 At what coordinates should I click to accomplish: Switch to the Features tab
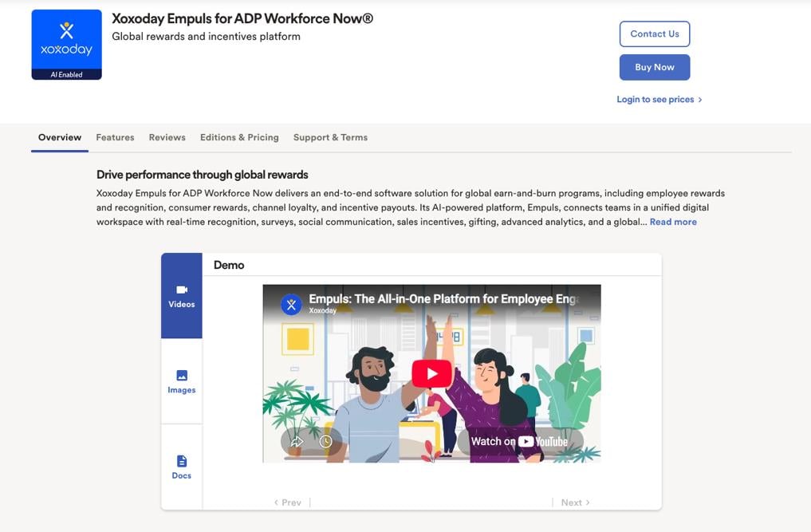point(115,137)
